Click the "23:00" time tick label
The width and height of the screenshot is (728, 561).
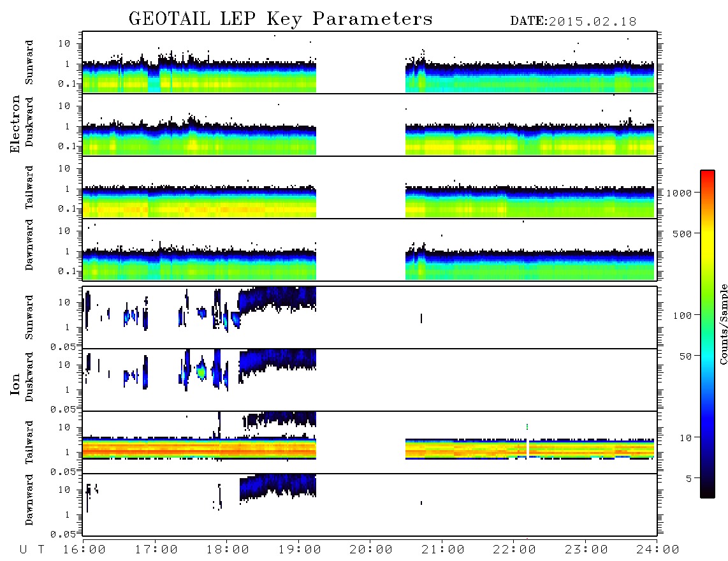586,550
